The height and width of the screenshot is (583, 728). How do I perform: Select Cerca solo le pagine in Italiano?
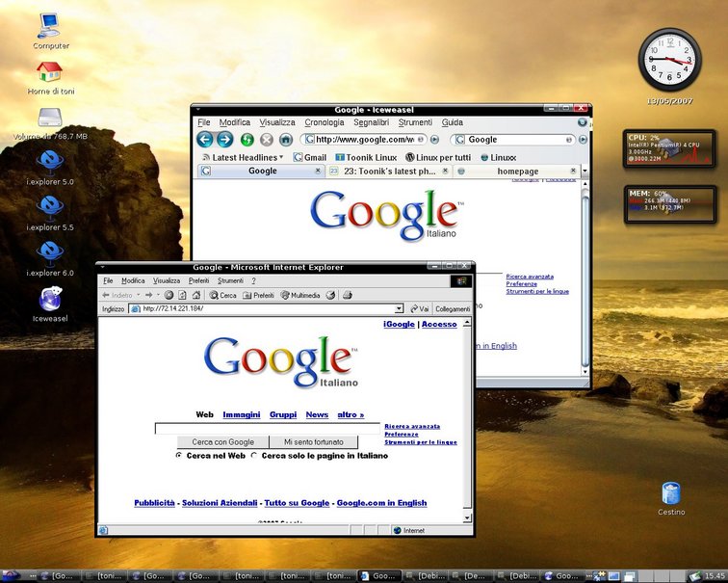point(254,456)
